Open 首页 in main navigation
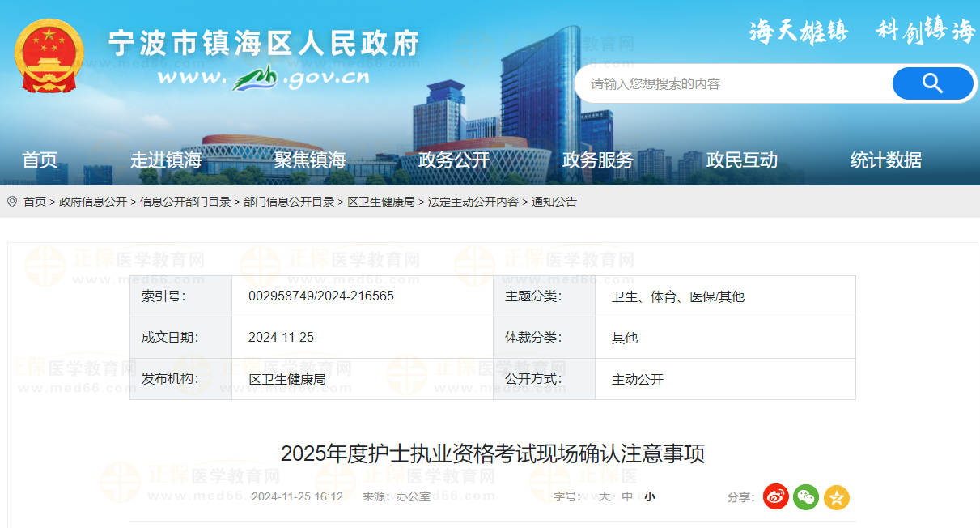 tap(40, 160)
